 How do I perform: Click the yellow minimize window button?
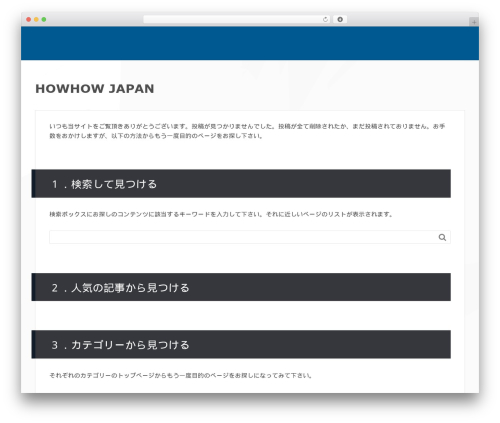pyautogui.click(x=36, y=19)
